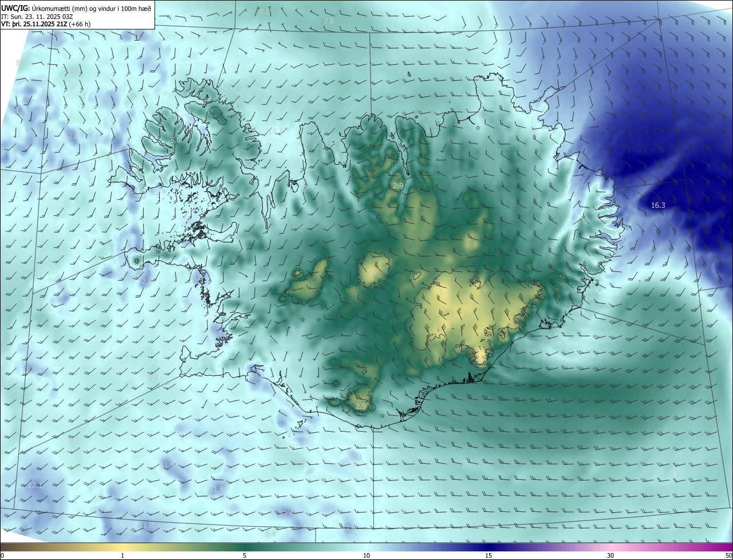Click the title 'Úrkomumætti (mm) og vindur í 100m hæð'
The width and height of the screenshot is (733, 560).
point(91,8)
